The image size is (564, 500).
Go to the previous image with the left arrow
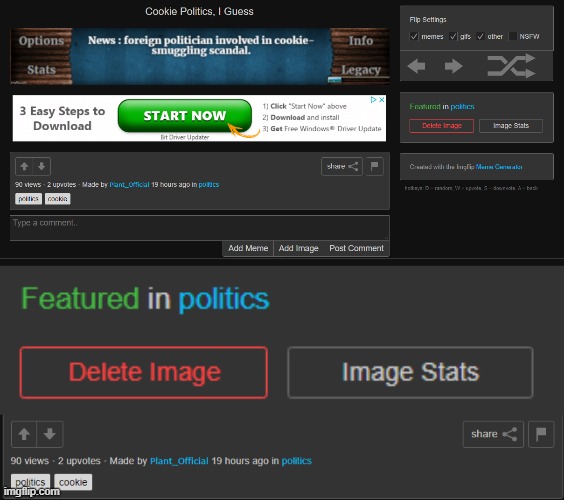417,66
